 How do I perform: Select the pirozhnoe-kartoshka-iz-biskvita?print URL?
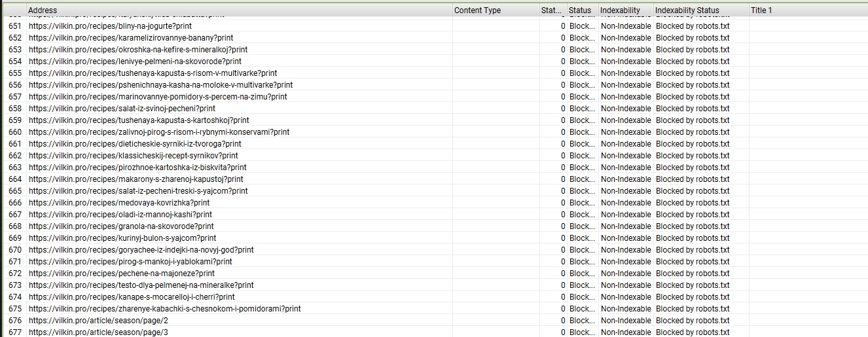click(x=137, y=168)
